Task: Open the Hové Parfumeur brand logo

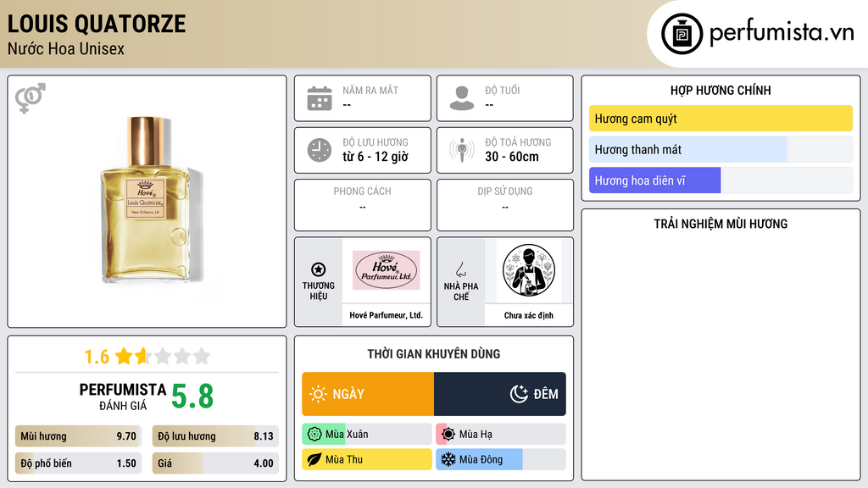Action: [x=387, y=270]
